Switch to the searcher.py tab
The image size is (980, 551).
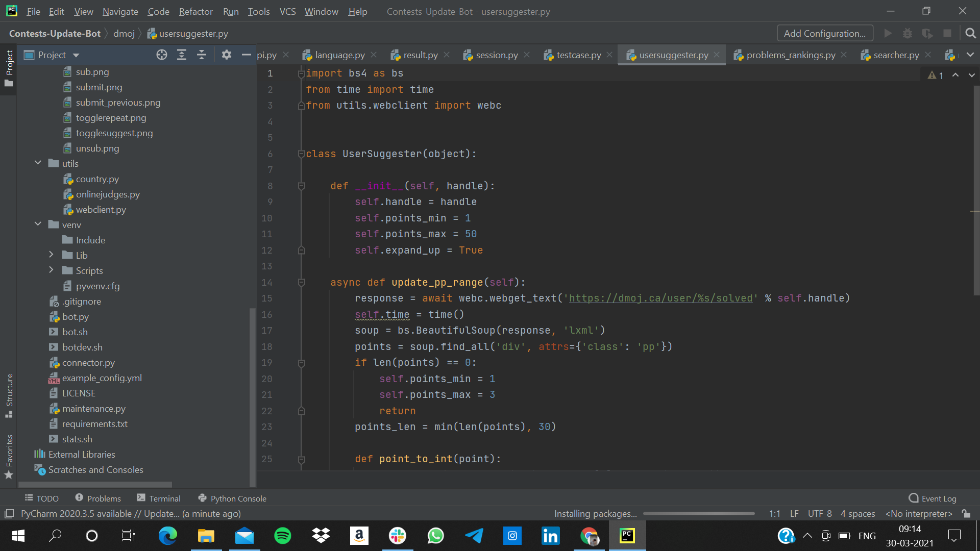click(x=896, y=55)
